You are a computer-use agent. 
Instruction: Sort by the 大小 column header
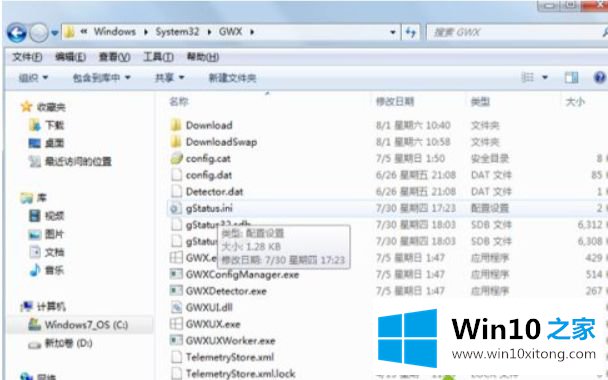[575, 102]
